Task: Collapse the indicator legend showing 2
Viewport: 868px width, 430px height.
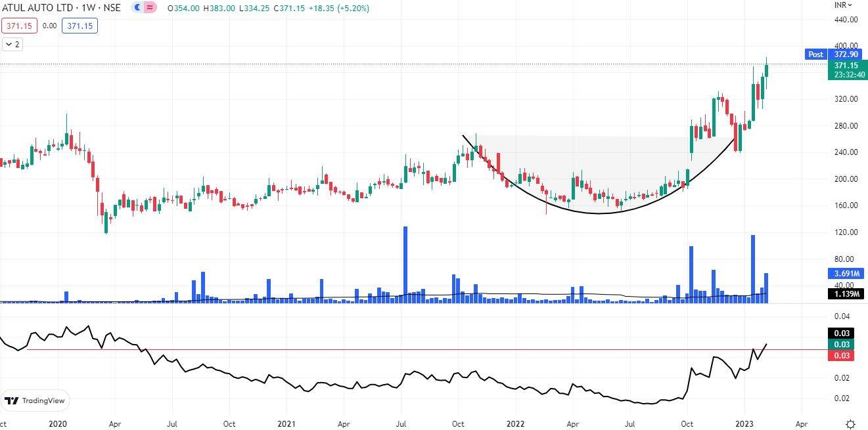Action: pyautogui.click(x=12, y=45)
